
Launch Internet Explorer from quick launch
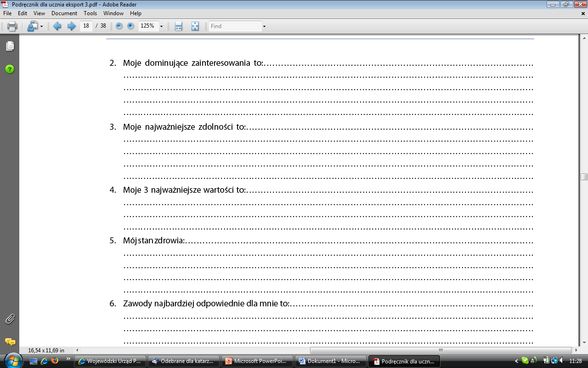pos(45,361)
